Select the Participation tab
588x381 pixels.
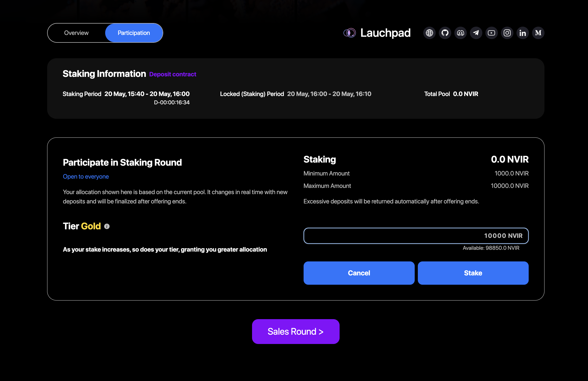[x=134, y=33]
